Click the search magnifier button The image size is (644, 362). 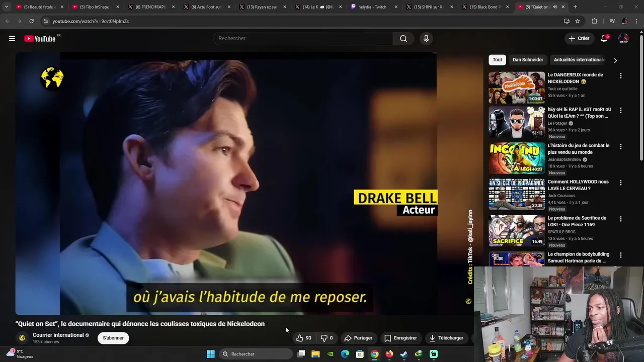(404, 39)
